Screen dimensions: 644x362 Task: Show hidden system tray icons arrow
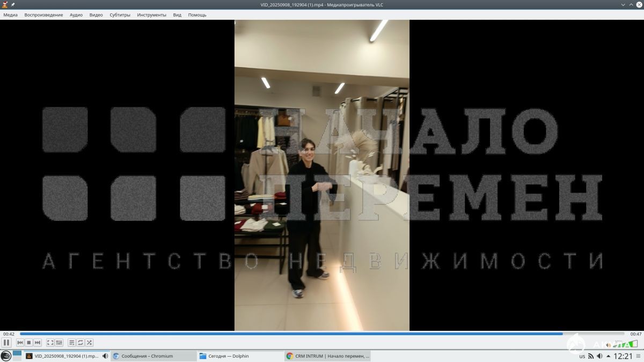608,356
